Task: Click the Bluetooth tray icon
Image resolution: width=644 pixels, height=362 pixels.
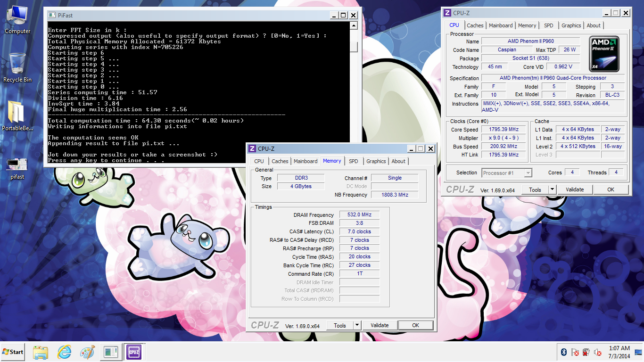Action: [564, 352]
